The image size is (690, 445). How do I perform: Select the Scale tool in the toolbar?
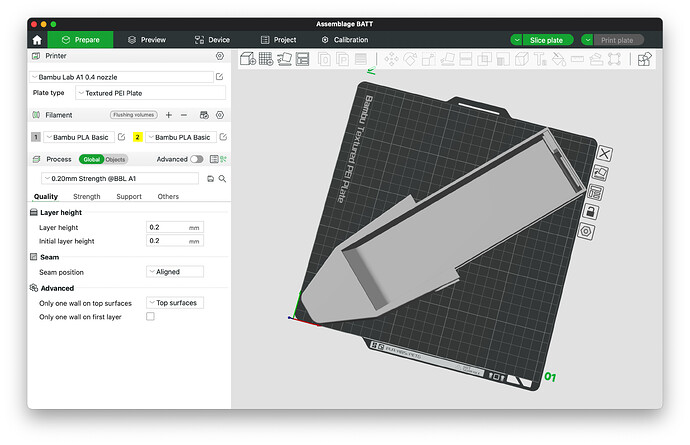[429, 59]
